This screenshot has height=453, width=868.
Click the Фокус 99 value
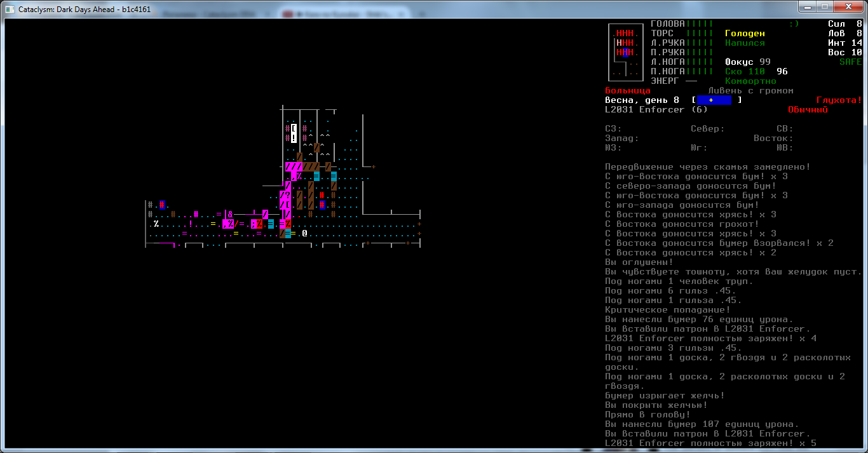[x=748, y=62]
